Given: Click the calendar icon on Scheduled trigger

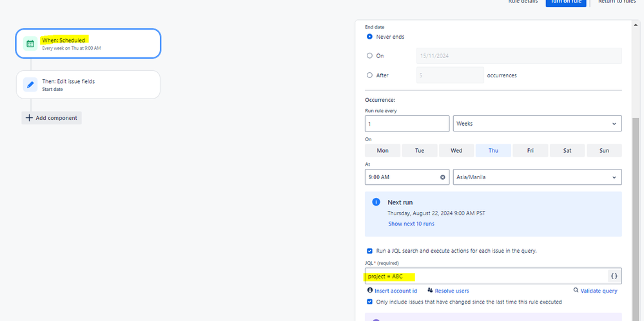Looking at the screenshot, I should point(30,44).
